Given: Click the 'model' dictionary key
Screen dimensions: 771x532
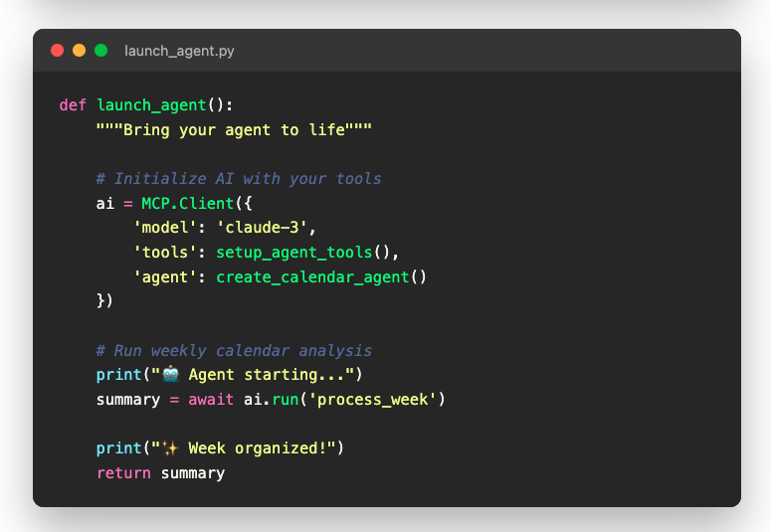Looking at the screenshot, I should [165, 227].
